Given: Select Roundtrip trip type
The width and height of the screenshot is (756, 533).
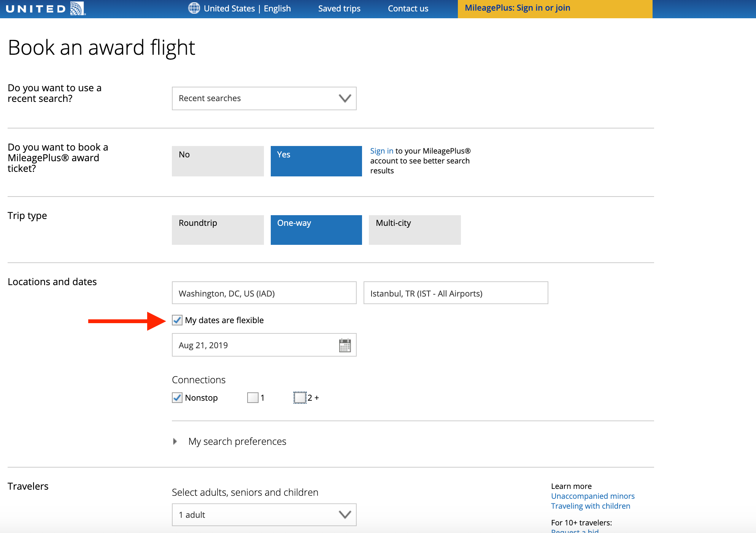Looking at the screenshot, I should pyautogui.click(x=218, y=230).
